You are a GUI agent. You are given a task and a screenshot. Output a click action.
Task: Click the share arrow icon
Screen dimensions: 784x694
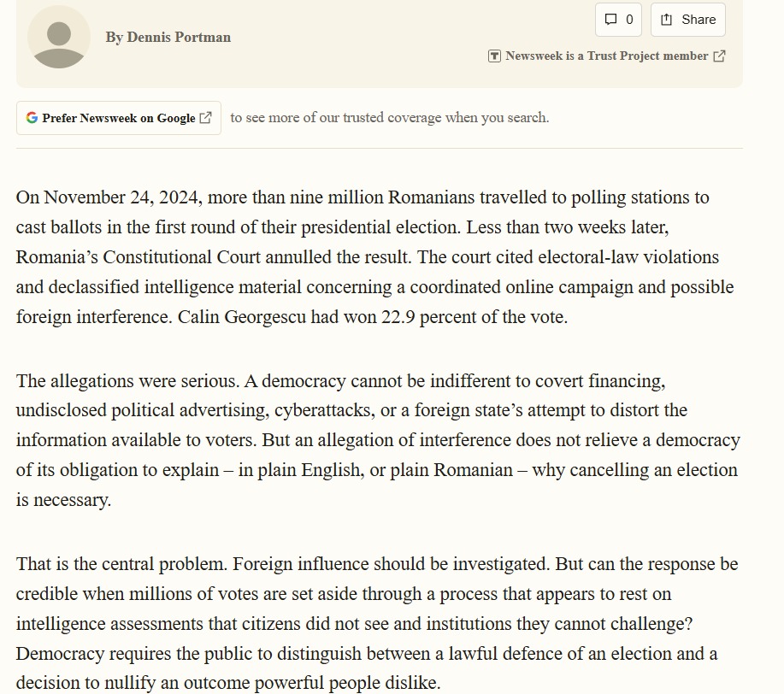pyautogui.click(x=666, y=20)
